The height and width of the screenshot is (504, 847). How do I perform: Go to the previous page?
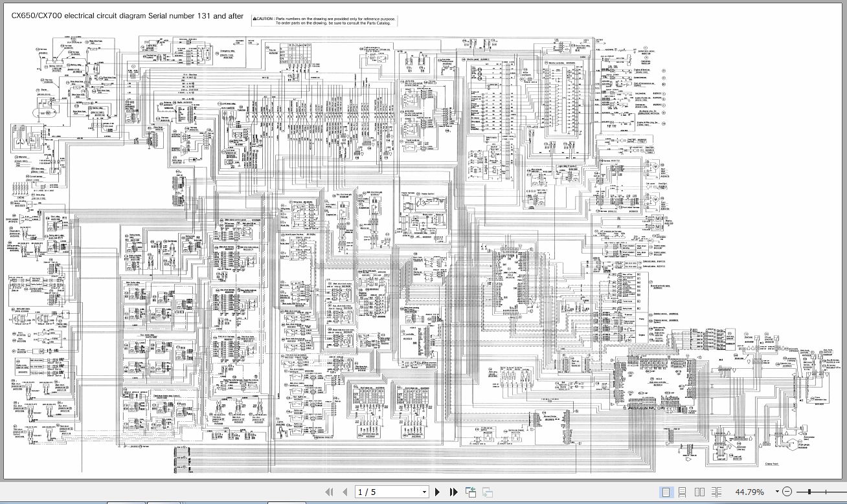[344, 492]
